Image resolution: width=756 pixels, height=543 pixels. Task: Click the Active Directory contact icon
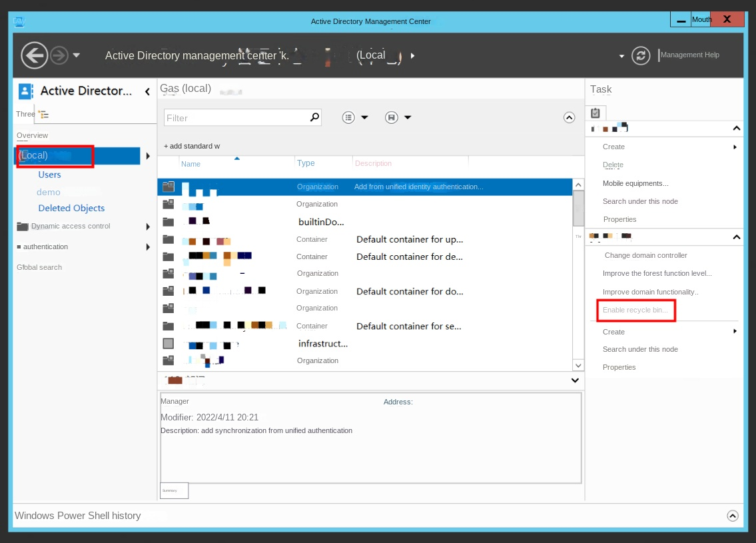[25, 91]
